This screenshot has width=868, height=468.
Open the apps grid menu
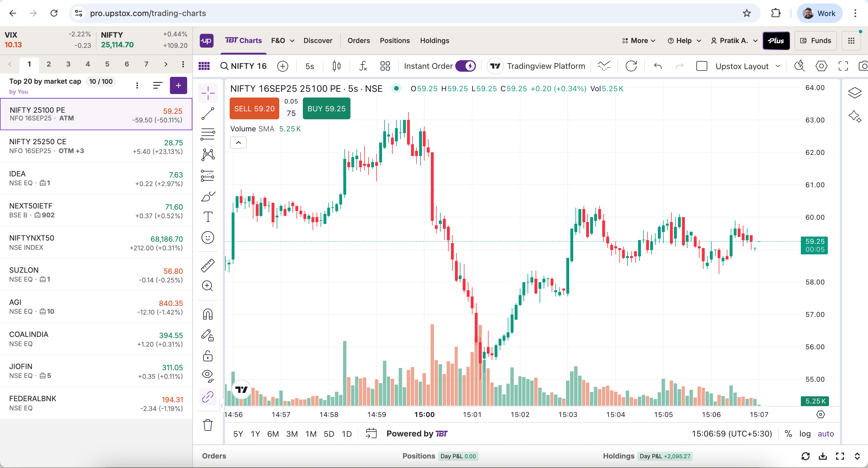pyautogui.click(x=851, y=41)
